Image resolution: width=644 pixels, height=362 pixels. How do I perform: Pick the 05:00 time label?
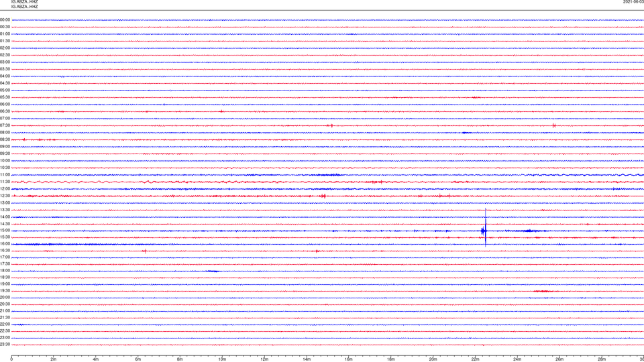pos(5,90)
